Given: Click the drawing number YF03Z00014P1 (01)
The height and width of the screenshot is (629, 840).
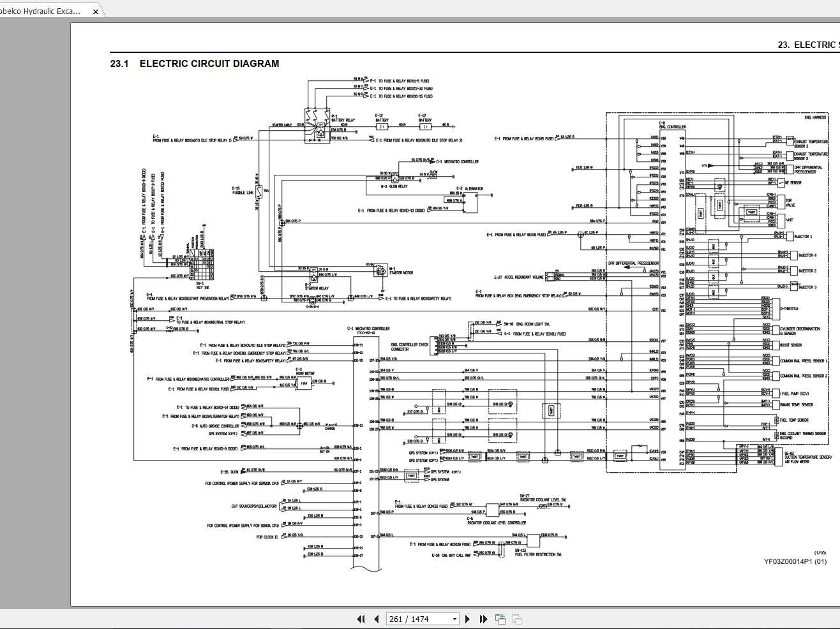Looking at the screenshot, I should pyautogui.click(x=795, y=561).
